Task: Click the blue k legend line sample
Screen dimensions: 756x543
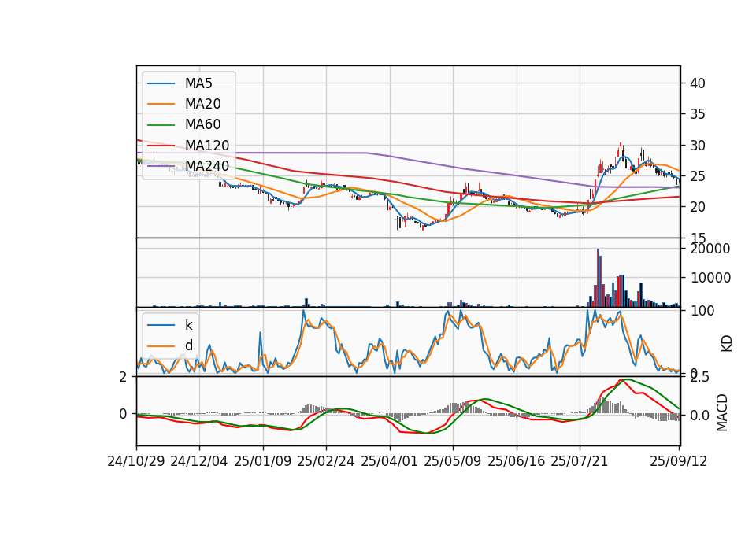Action: tap(161, 325)
